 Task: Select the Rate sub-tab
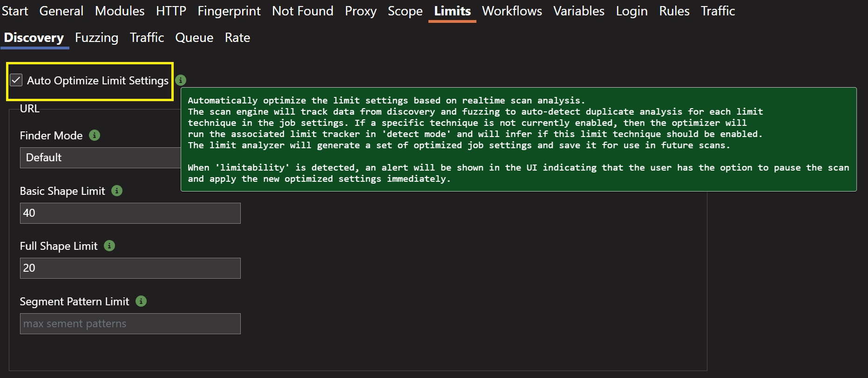point(237,38)
